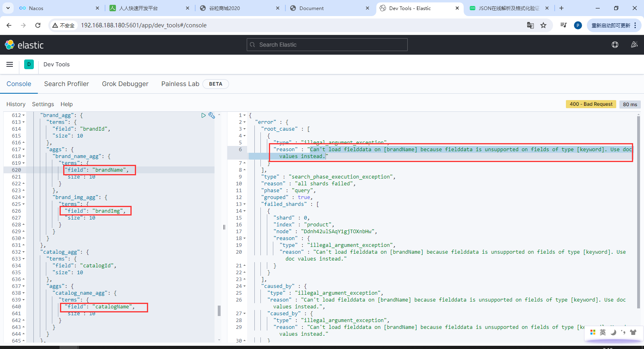Open console Help
This screenshot has height=349, width=644.
pyautogui.click(x=67, y=104)
